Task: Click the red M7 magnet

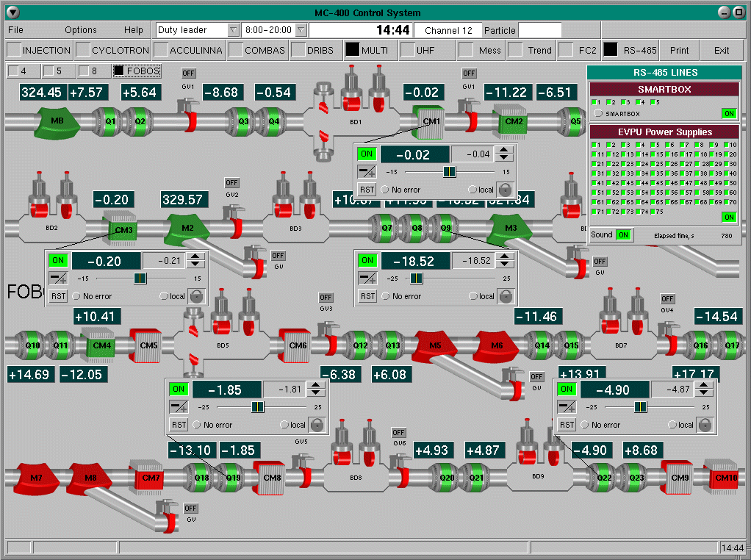Action: point(36,478)
